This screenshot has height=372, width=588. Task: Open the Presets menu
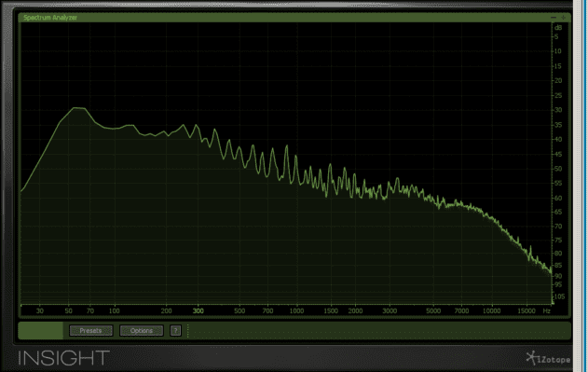(x=90, y=331)
